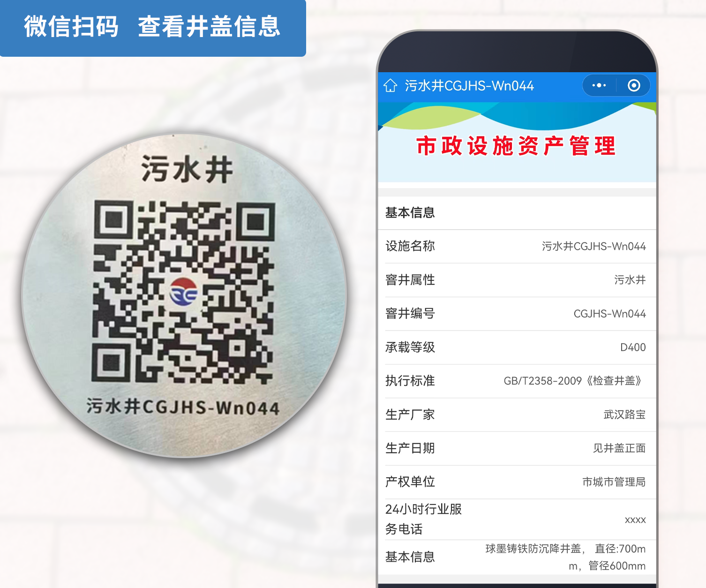The height and width of the screenshot is (588, 706).
Task: Tap the 24小时行业服务电话 number
Action: pos(635,520)
